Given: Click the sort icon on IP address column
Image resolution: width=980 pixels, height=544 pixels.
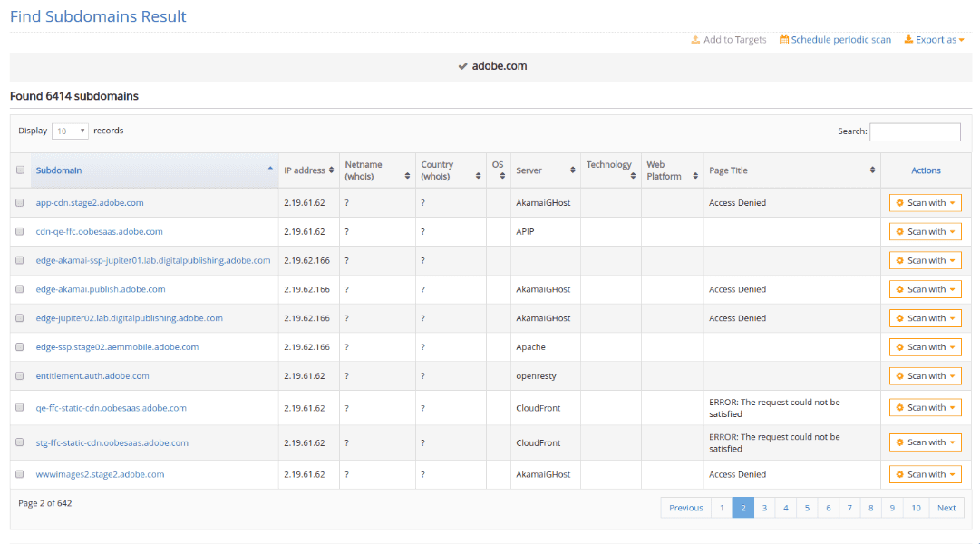Looking at the screenshot, I should [x=332, y=170].
